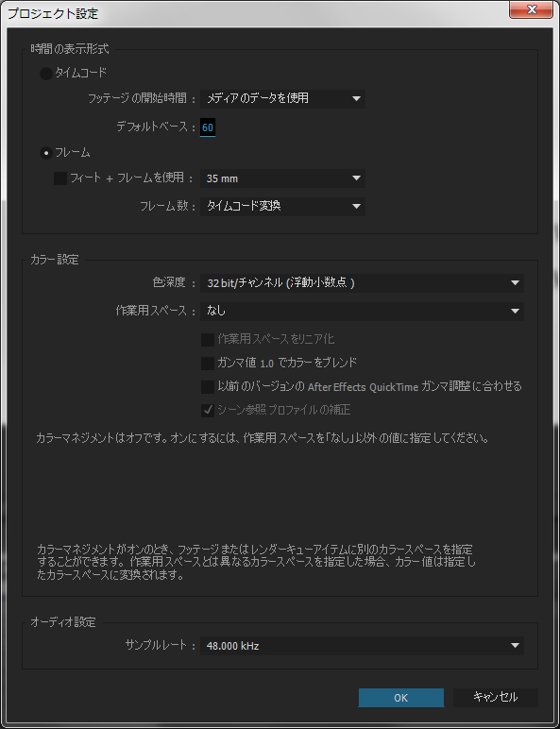Check the After Effects QuickTime ガンマ調整 option
The width and height of the screenshot is (560, 729).
point(208,387)
